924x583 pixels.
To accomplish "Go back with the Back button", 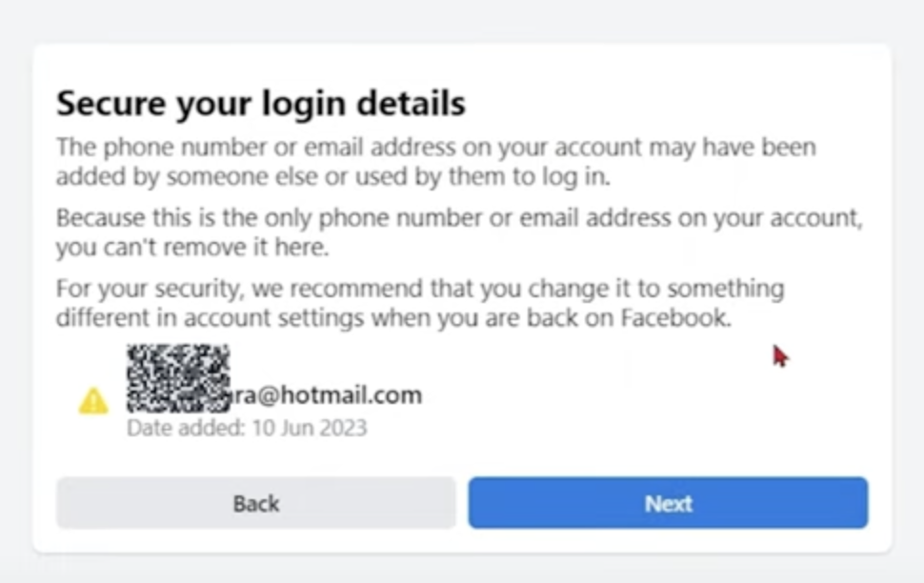I will [x=255, y=503].
